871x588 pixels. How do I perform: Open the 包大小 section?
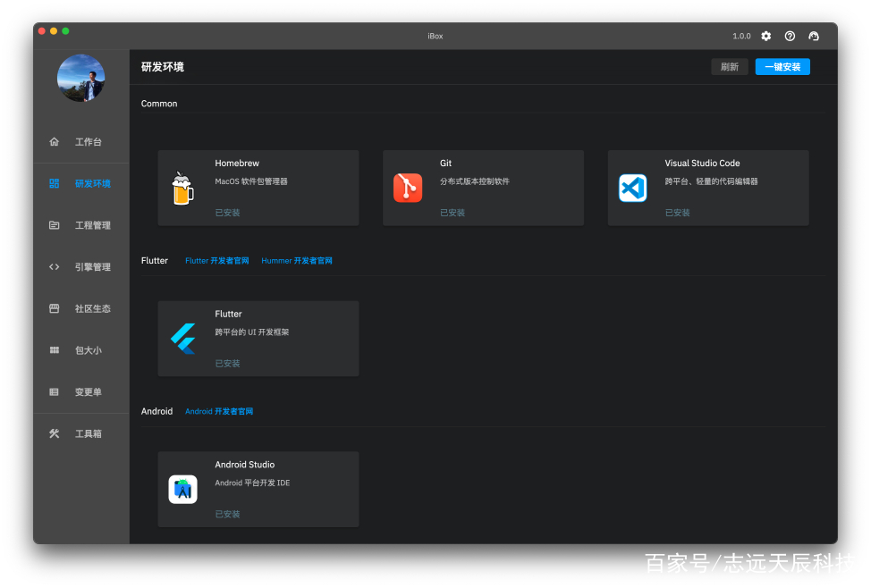pos(81,349)
